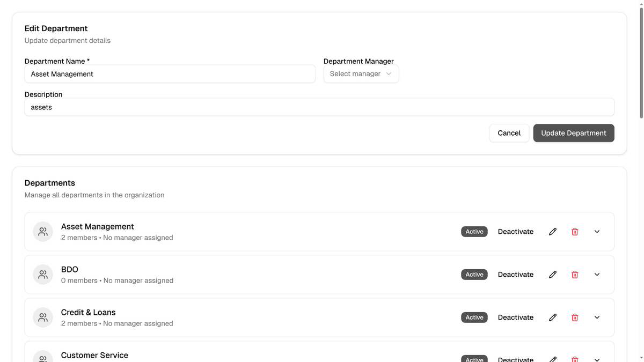Click the Active badge for Credit & Loans

474,317
